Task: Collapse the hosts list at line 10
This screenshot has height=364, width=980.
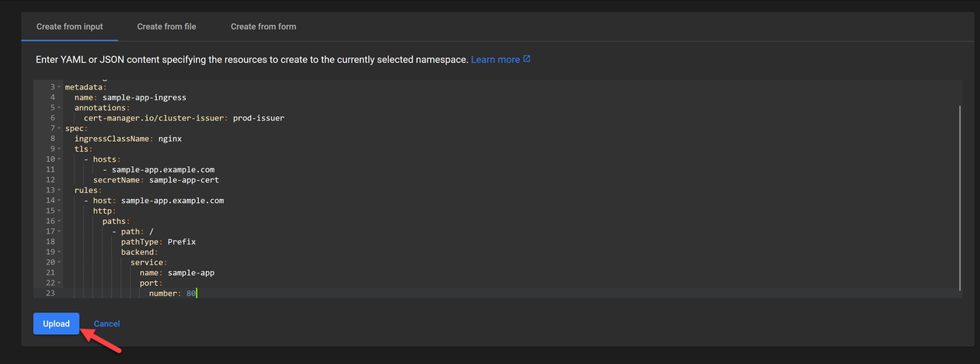Action: [59, 159]
